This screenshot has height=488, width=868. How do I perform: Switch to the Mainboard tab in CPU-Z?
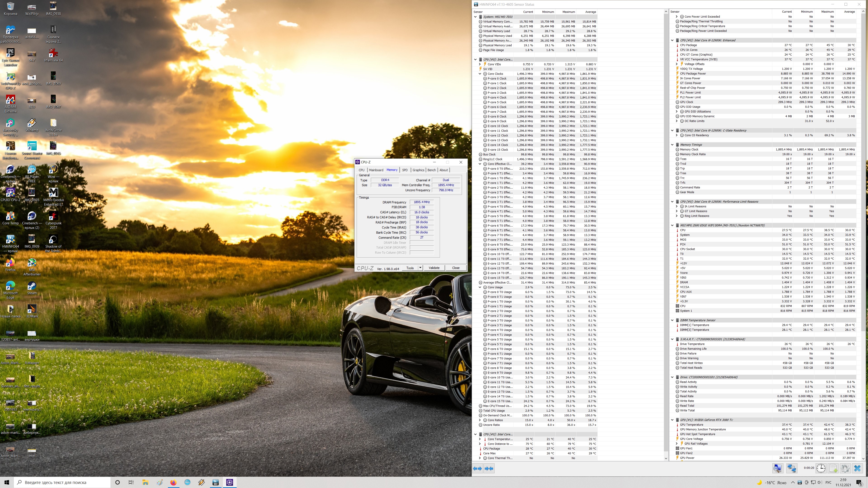[376, 170]
